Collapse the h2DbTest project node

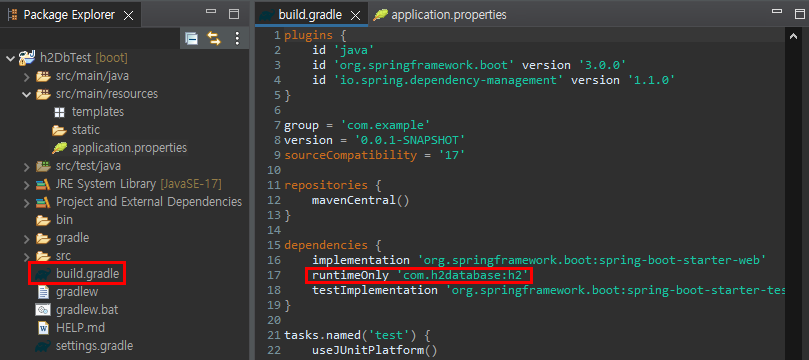pos(10,58)
